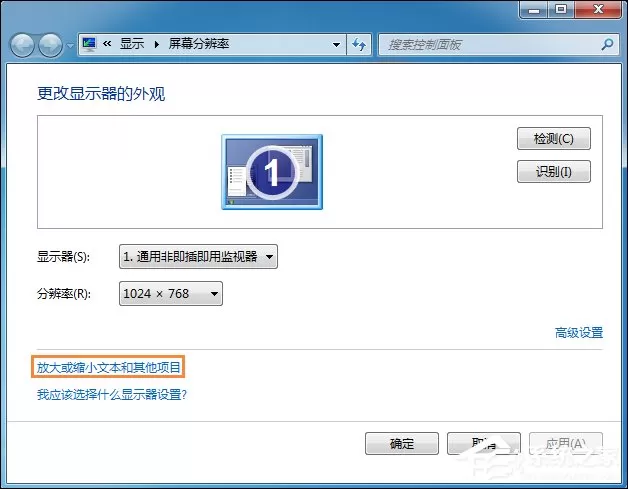This screenshot has height=489, width=628.
Task: Open the 显示器 monitor dropdown
Action: (198, 256)
